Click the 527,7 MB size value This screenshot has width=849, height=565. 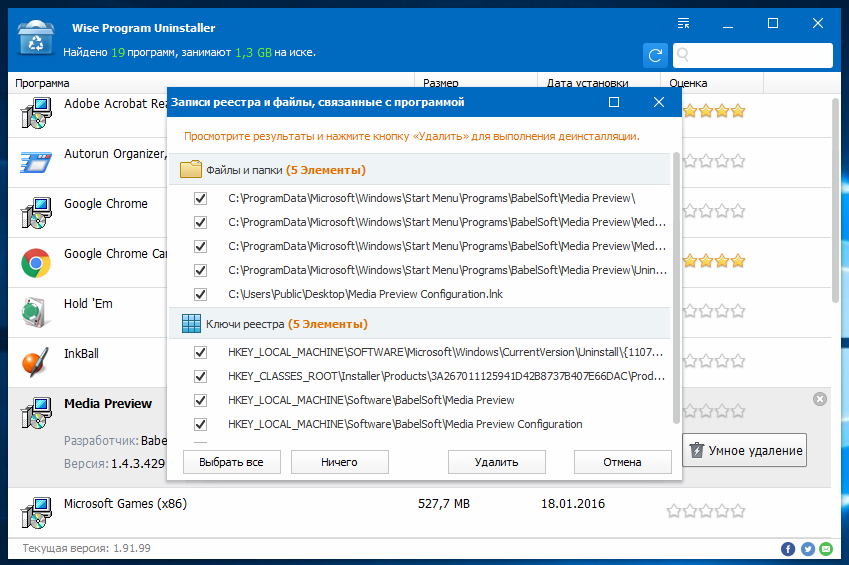pos(443,504)
